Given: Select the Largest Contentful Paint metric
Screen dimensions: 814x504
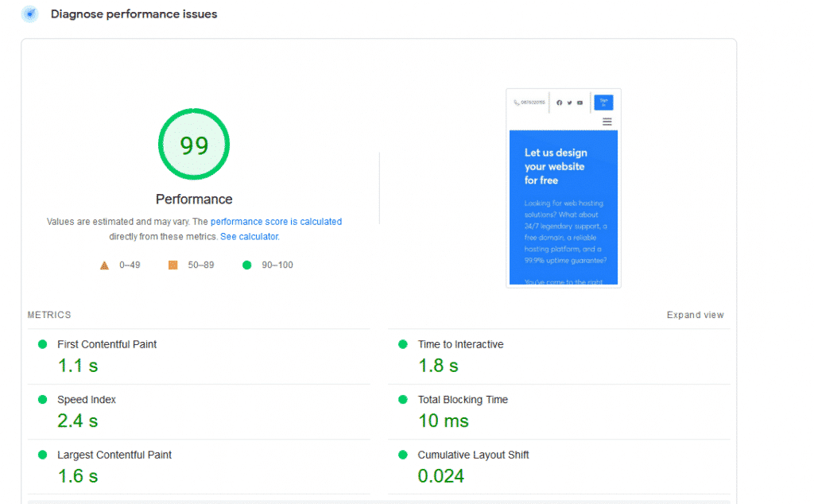Looking at the screenshot, I should [114, 456].
